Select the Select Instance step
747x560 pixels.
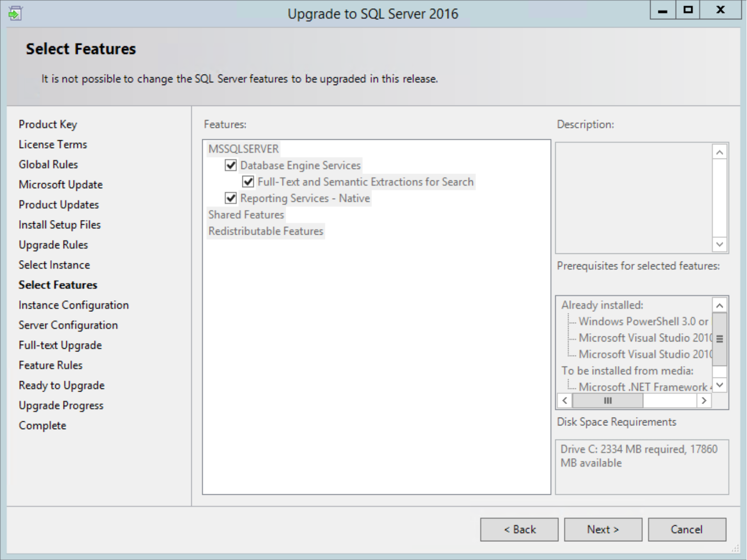[54, 265]
